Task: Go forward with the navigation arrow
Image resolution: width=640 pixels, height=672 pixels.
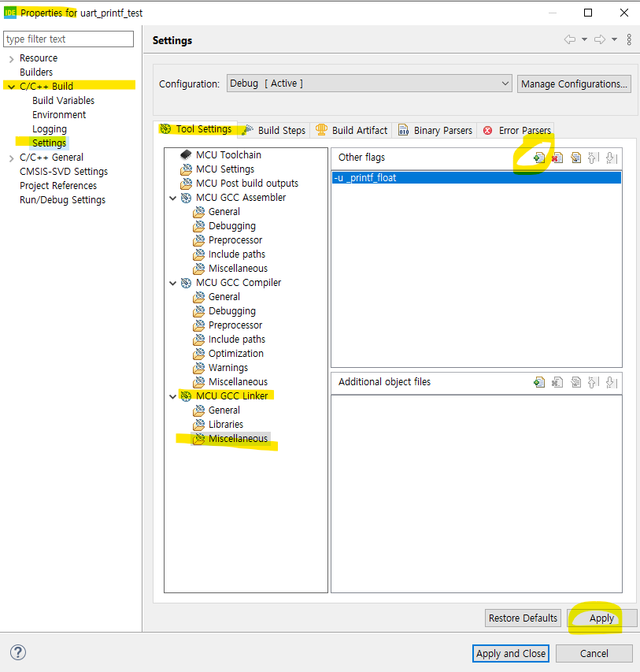Action: click(x=600, y=39)
